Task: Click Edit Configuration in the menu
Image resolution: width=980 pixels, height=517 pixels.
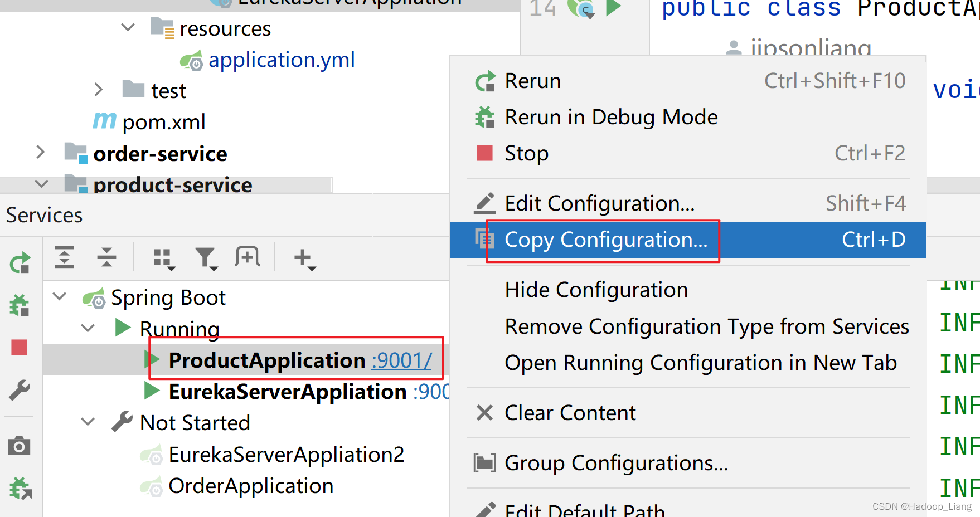Action: point(599,203)
